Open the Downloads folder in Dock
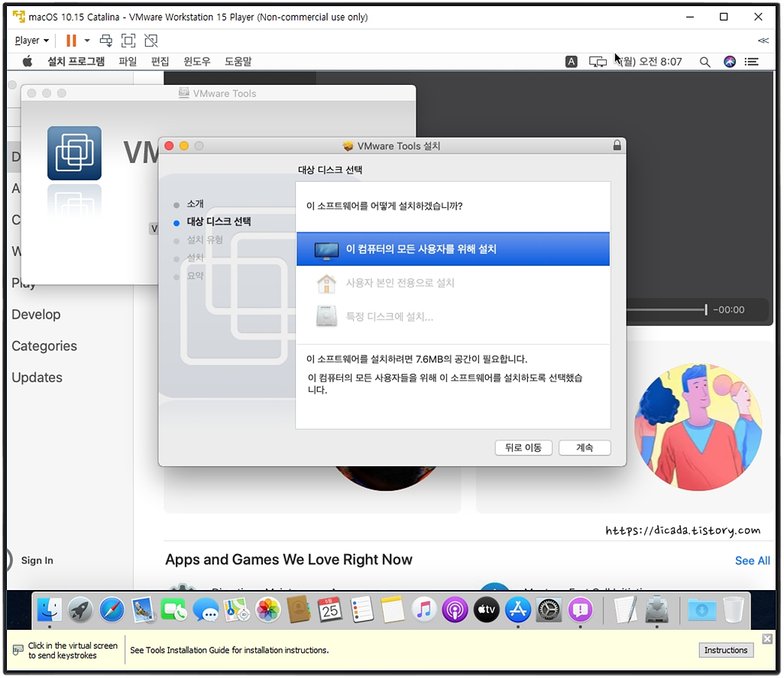This screenshot has height=678, width=784. point(702,610)
